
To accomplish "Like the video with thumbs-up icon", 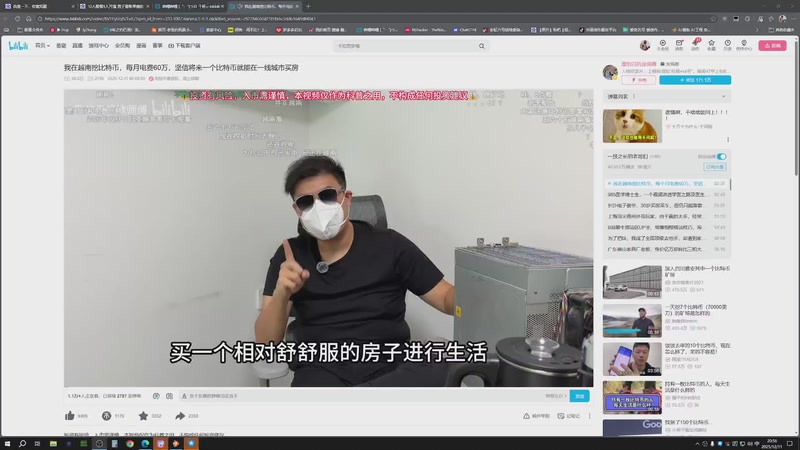I will click(x=70, y=416).
